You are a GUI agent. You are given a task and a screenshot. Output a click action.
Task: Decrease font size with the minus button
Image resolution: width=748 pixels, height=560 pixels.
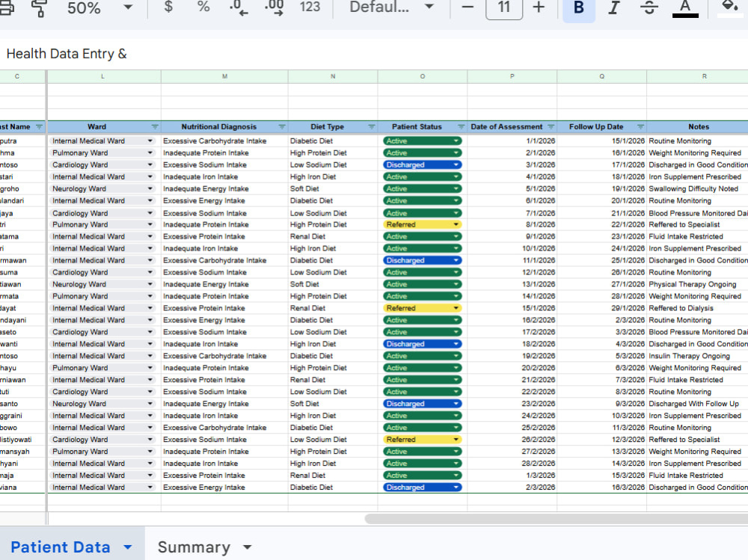coord(467,7)
